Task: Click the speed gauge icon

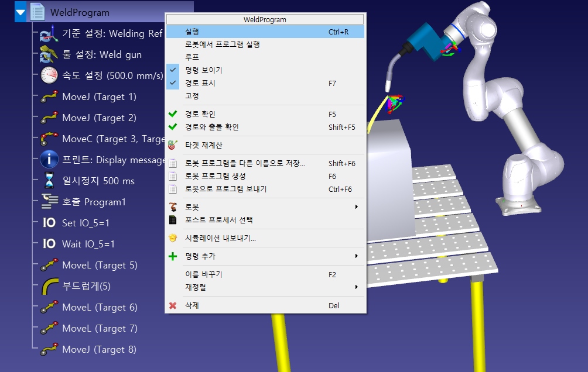Action: pos(49,75)
